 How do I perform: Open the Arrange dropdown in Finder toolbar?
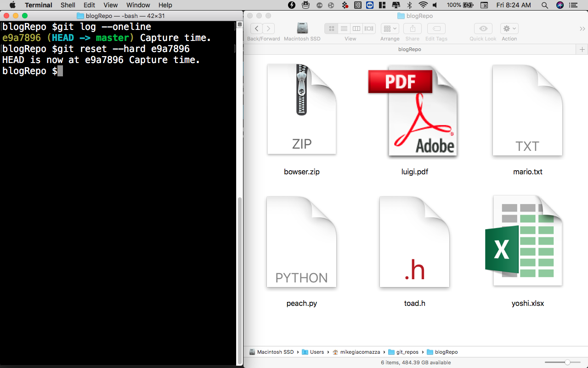[390, 29]
